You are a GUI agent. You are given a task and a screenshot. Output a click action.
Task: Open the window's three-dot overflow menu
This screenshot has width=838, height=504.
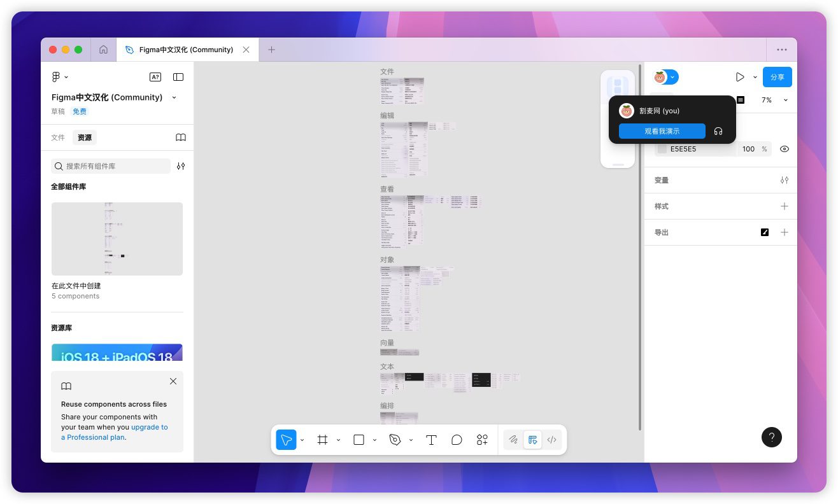coord(782,50)
